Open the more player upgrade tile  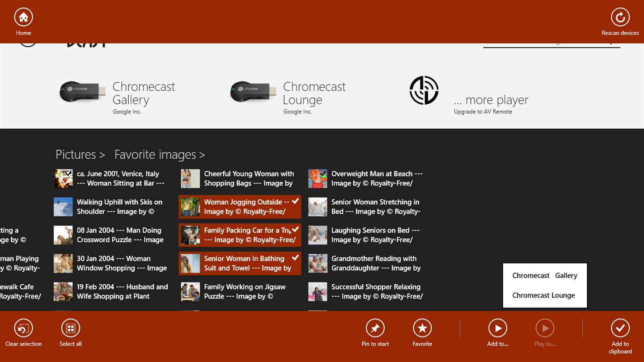[x=469, y=96]
